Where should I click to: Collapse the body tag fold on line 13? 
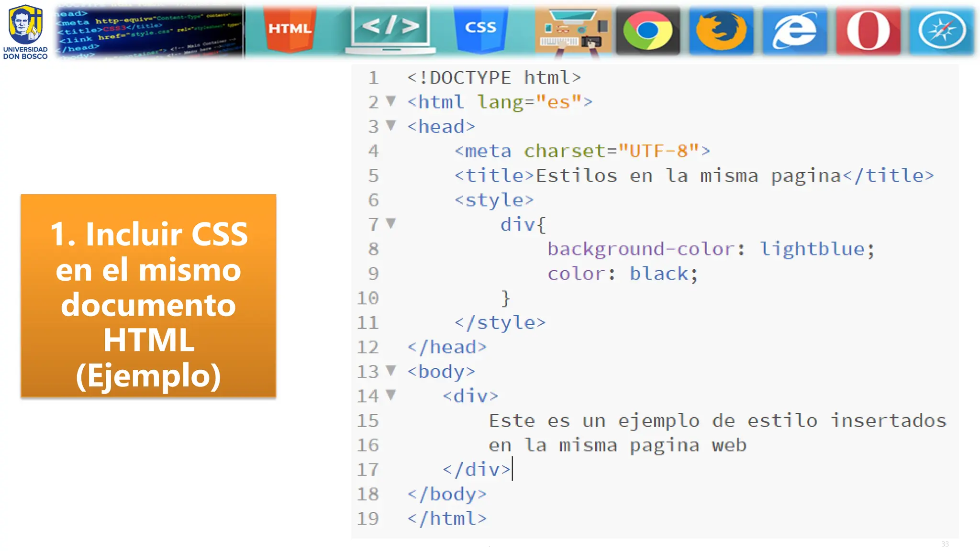391,370
